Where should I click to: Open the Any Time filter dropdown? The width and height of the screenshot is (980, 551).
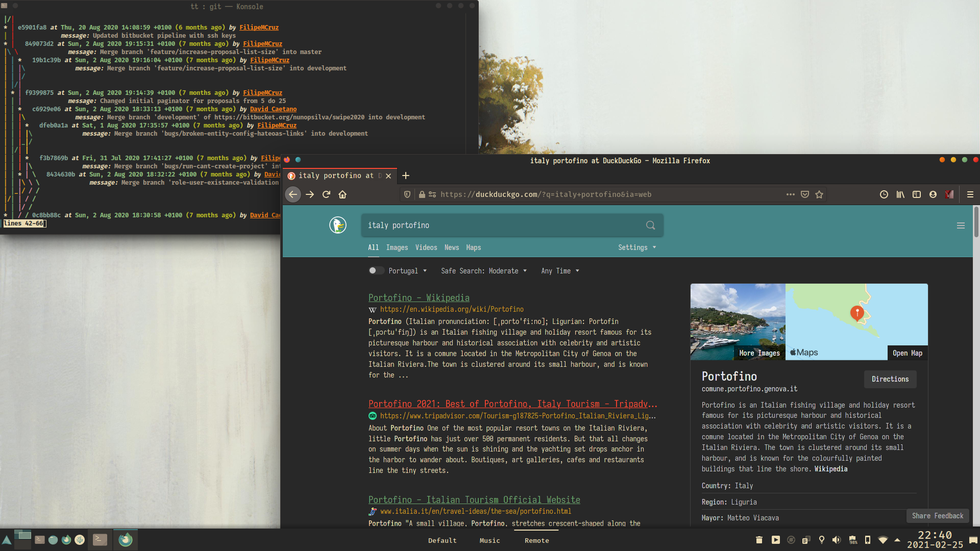(x=560, y=271)
